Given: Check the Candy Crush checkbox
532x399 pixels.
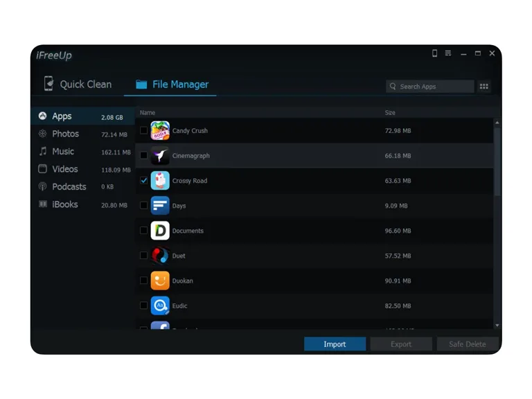Looking at the screenshot, I should [x=143, y=130].
